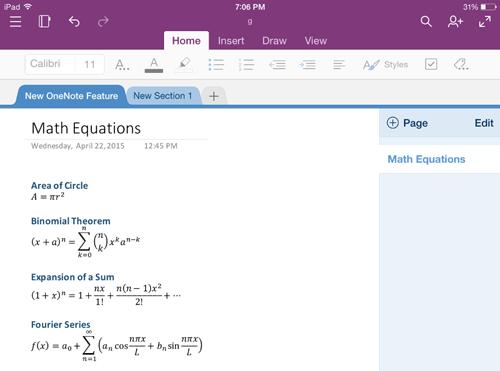Change the font size 11 field
This screenshot has width=500, height=371.
tap(90, 64)
